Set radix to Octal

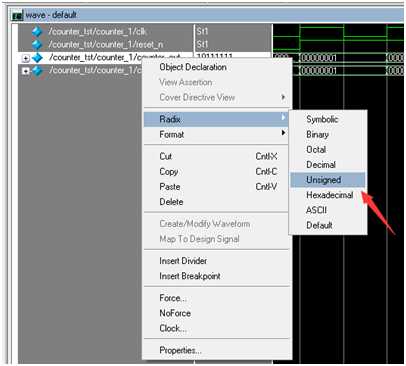[x=316, y=149]
